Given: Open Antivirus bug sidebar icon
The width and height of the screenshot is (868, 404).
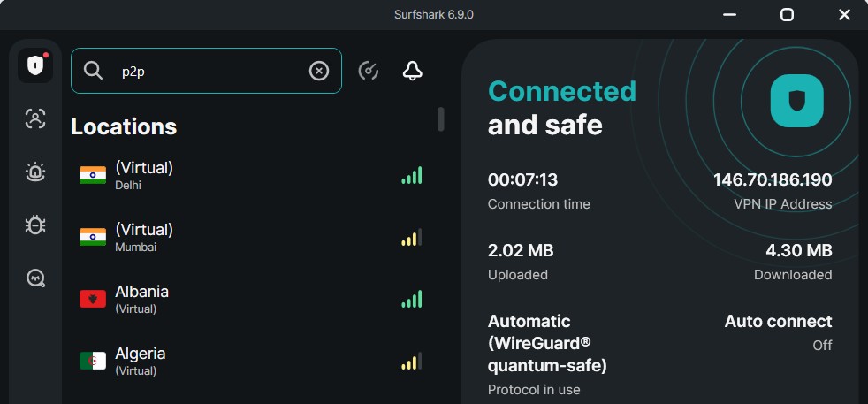Looking at the screenshot, I should point(35,225).
